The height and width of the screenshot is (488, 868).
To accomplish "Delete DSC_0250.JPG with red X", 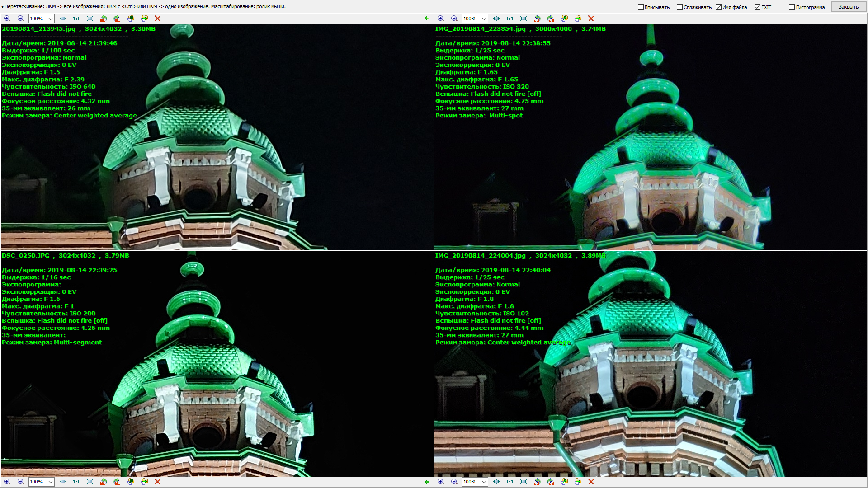I will pos(157,482).
